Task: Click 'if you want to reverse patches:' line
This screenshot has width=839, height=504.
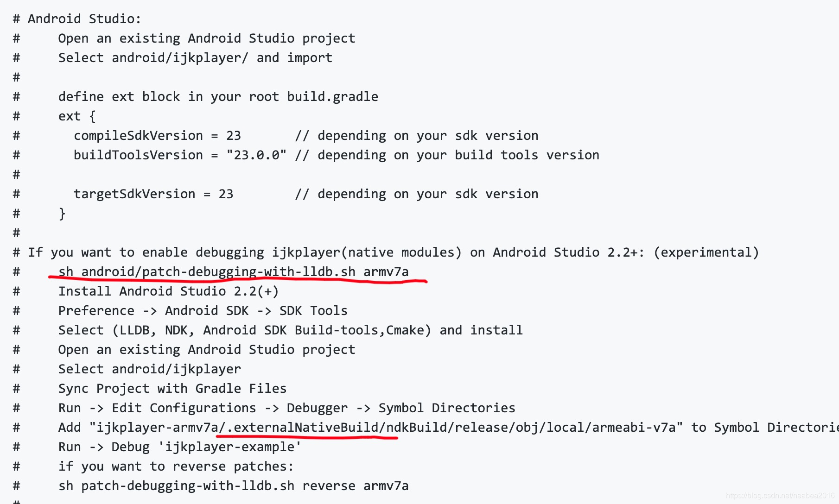Action: [x=176, y=466]
